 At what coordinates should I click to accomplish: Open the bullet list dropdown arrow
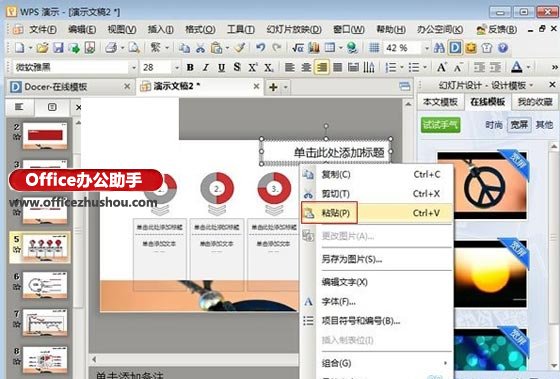tap(425, 68)
